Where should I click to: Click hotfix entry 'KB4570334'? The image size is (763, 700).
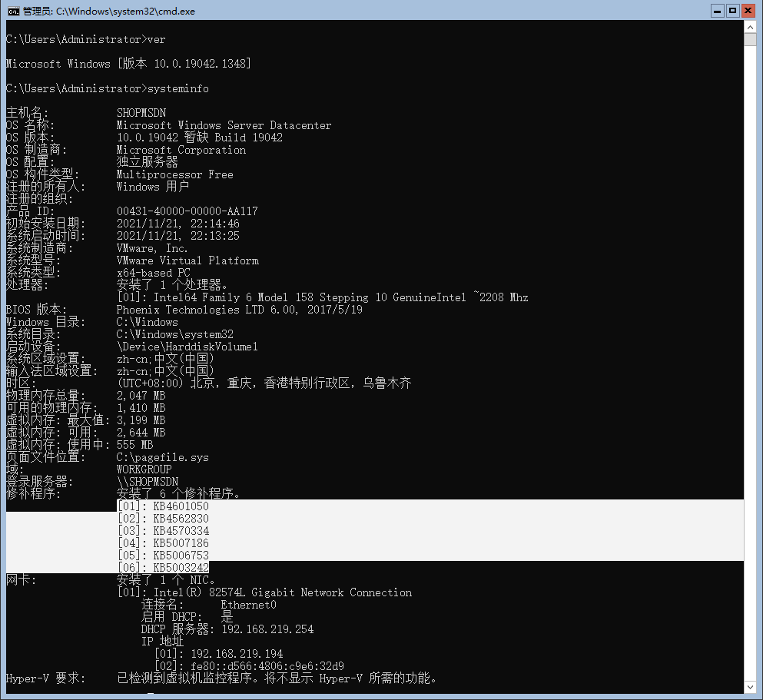coord(181,531)
